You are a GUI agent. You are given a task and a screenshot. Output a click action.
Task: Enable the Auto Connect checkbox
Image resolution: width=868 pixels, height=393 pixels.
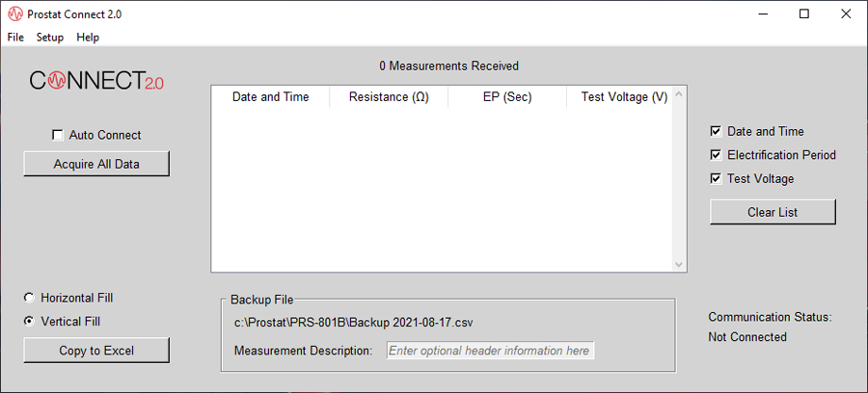(58, 136)
